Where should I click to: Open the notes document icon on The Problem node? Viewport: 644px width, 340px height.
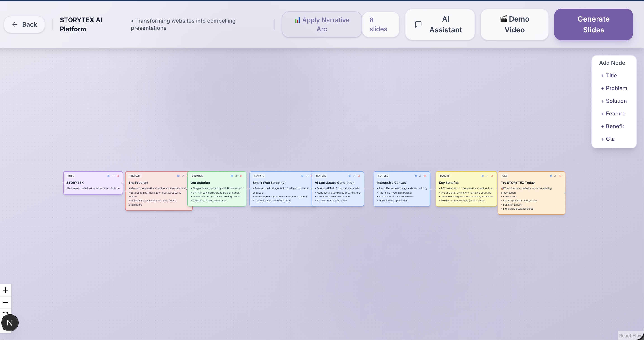(178, 176)
